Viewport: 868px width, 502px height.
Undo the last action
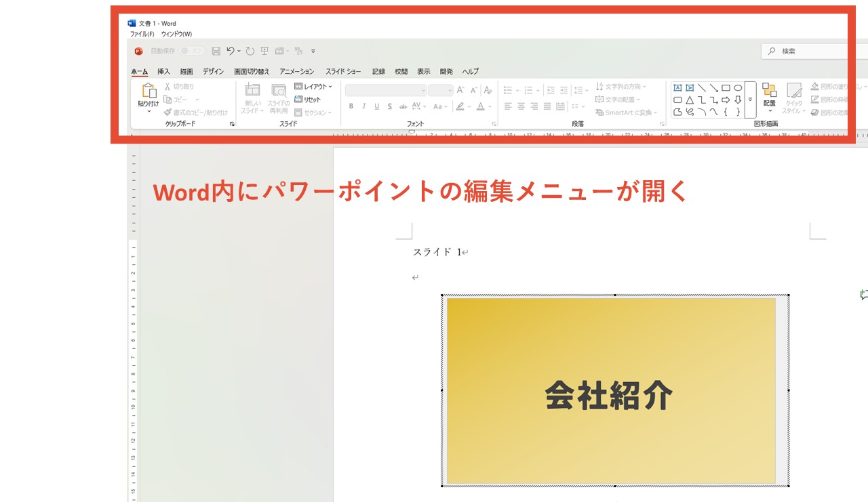click(231, 51)
